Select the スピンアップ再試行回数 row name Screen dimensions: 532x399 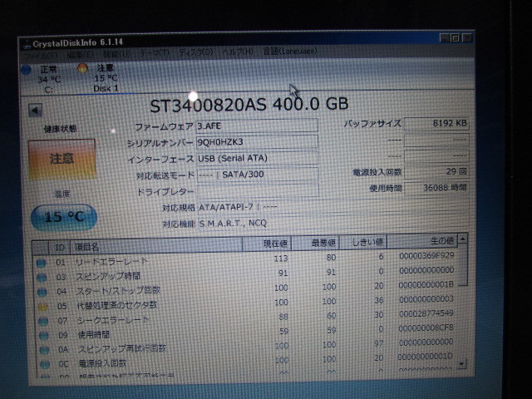[122, 349]
